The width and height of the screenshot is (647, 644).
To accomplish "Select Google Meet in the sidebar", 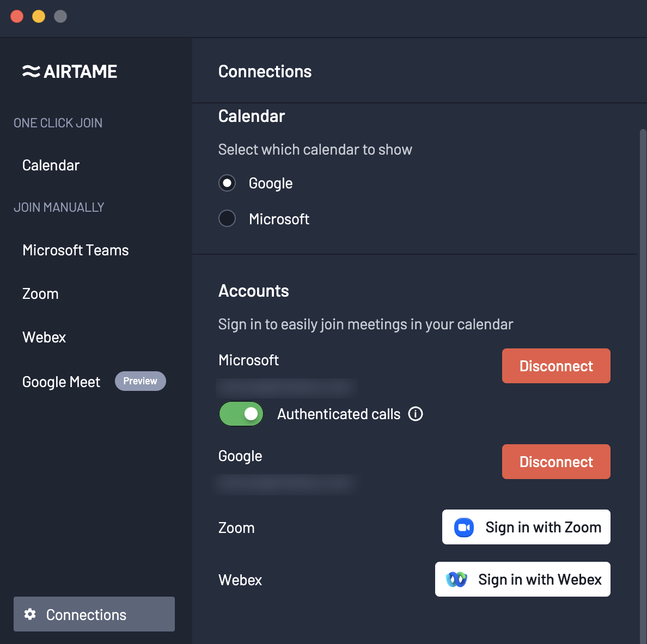I will [x=61, y=382].
